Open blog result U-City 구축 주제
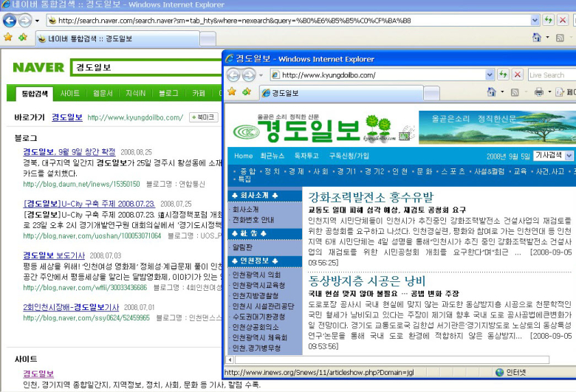576x392 pixels. 89,204
